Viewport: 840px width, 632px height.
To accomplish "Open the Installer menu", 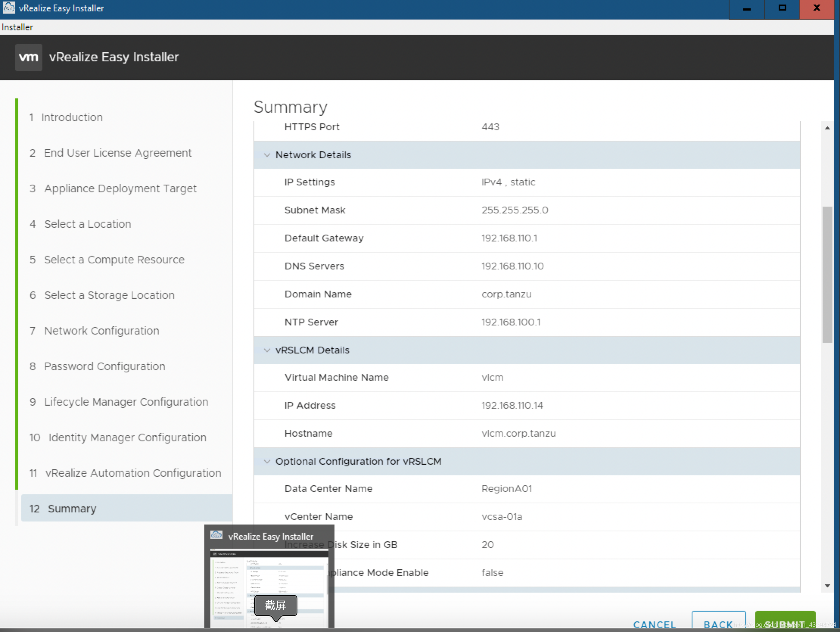I will coord(17,27).
